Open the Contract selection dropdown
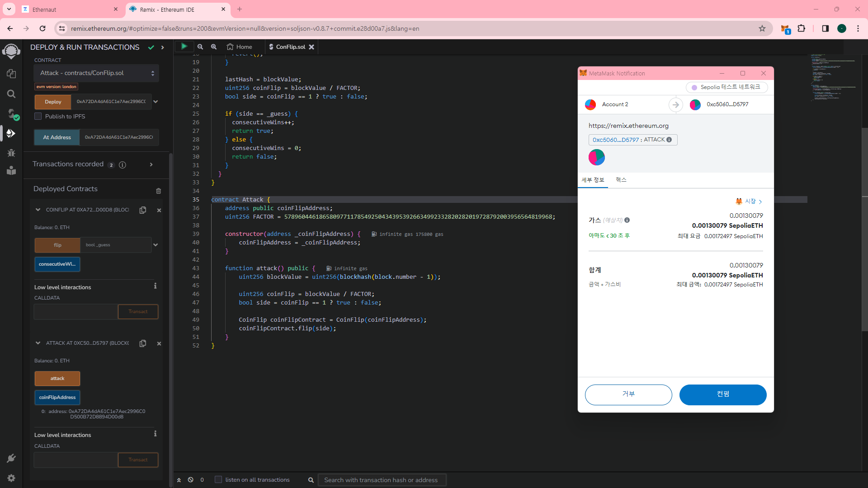This screenshot has height=488, width=868. click(96, 73)
